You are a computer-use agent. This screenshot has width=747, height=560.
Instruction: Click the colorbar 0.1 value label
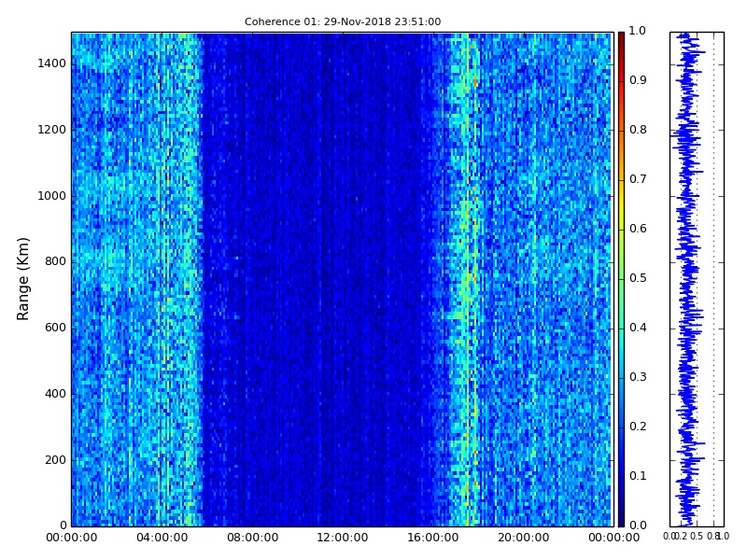638,476
